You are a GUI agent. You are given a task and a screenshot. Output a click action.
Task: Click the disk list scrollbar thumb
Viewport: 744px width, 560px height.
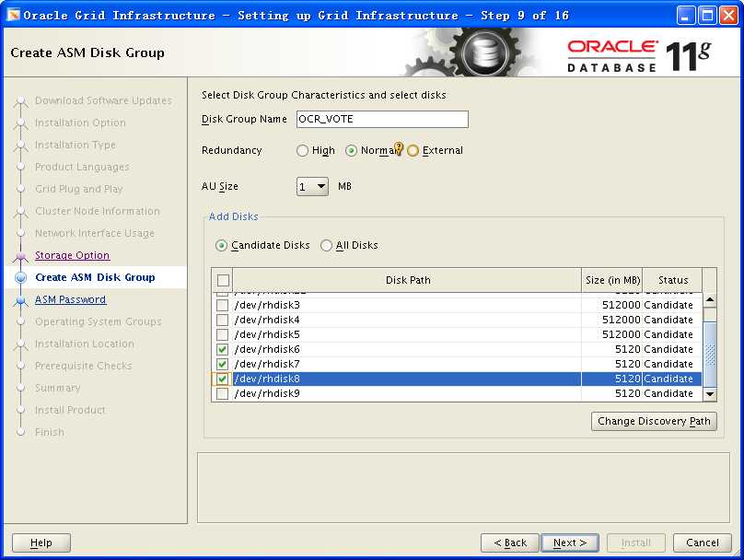[x=710, y=354]
